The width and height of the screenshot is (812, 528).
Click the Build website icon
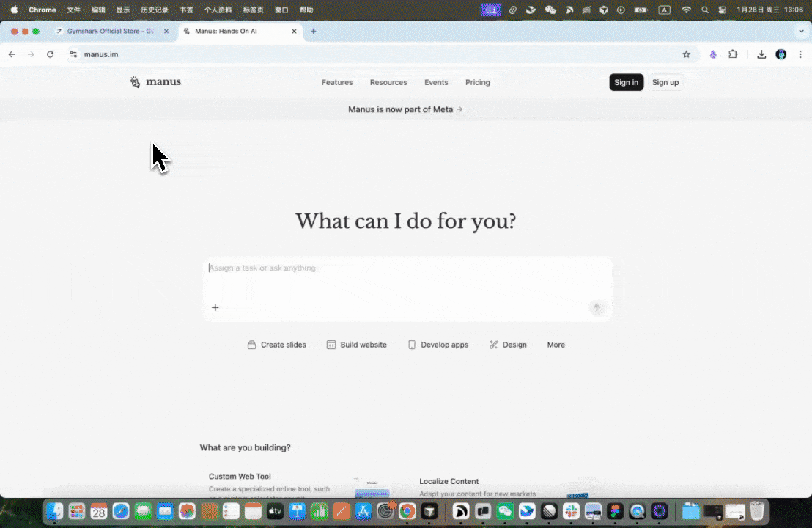point(331,345)
